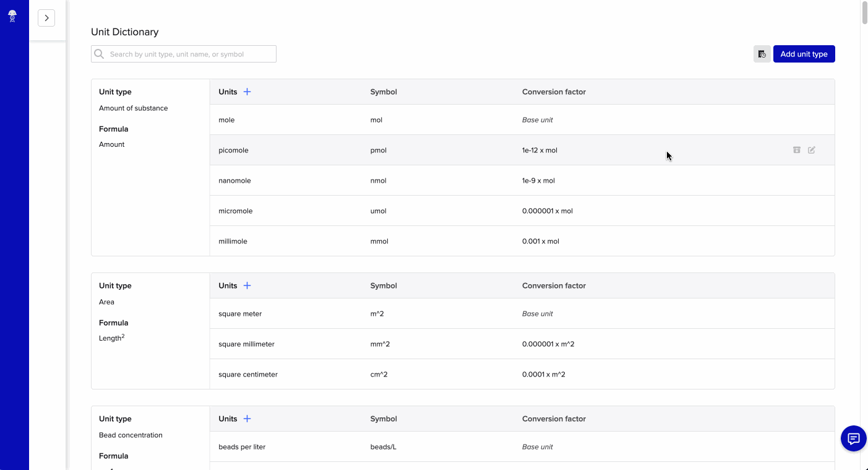The height and width of the screenshot is (470, 868).
Task: Click the Benchling logo in sidebar
Action: [12, 17]
